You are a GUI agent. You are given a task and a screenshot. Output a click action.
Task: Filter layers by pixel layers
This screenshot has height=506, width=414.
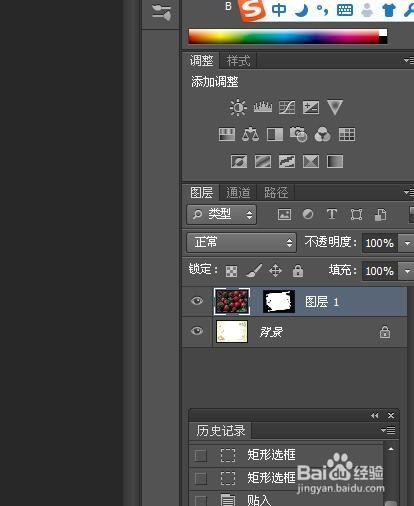click(x=284, y=214)
